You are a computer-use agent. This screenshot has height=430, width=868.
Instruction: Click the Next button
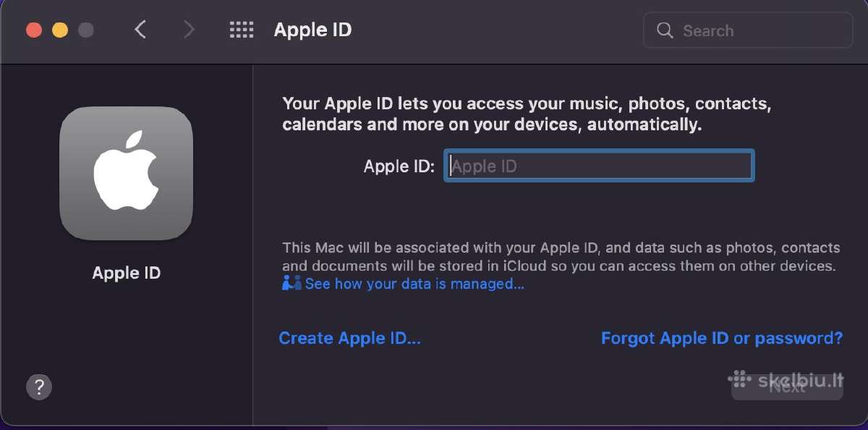tap(787, 387)
